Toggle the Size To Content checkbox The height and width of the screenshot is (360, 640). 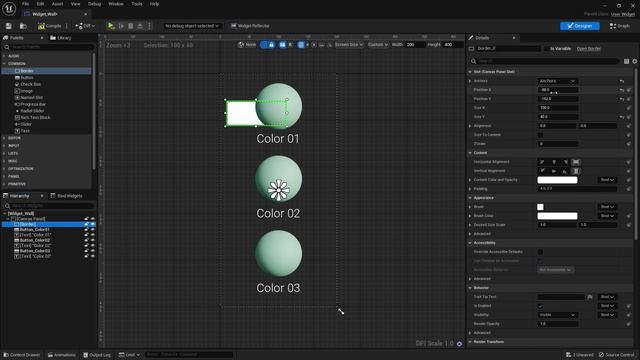point(540,135)
